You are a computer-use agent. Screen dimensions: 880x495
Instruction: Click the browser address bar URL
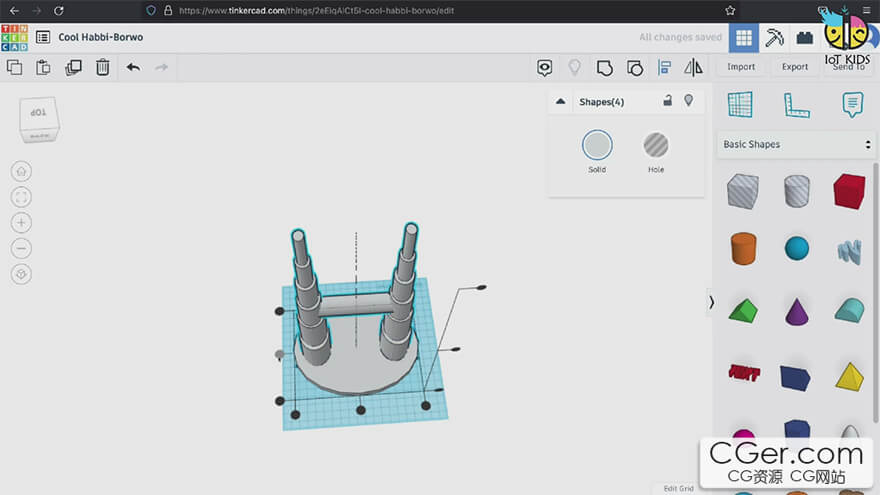(317, 11)
